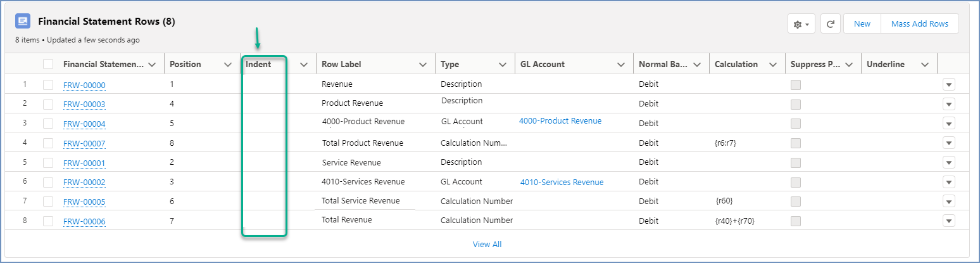The height and width of the screenshot is (263, 980).
Task: Check the select-all rows header checkbox
Action: pos(48,64)
